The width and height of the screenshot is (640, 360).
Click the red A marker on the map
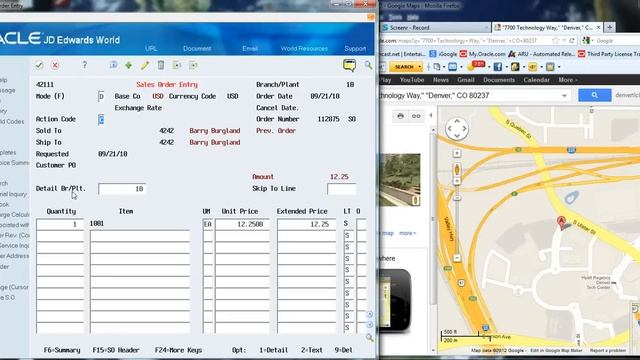[562, 222]
